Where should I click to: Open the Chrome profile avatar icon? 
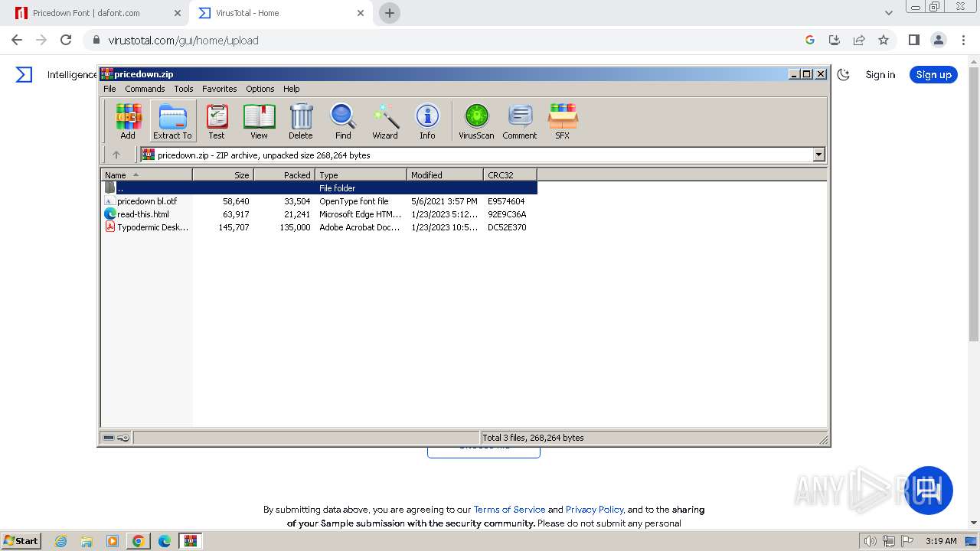939,40
